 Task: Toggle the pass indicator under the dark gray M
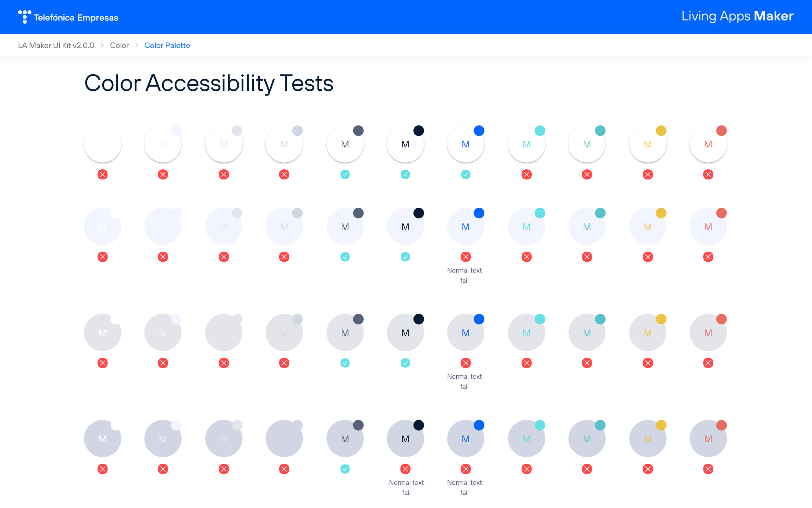345,175
